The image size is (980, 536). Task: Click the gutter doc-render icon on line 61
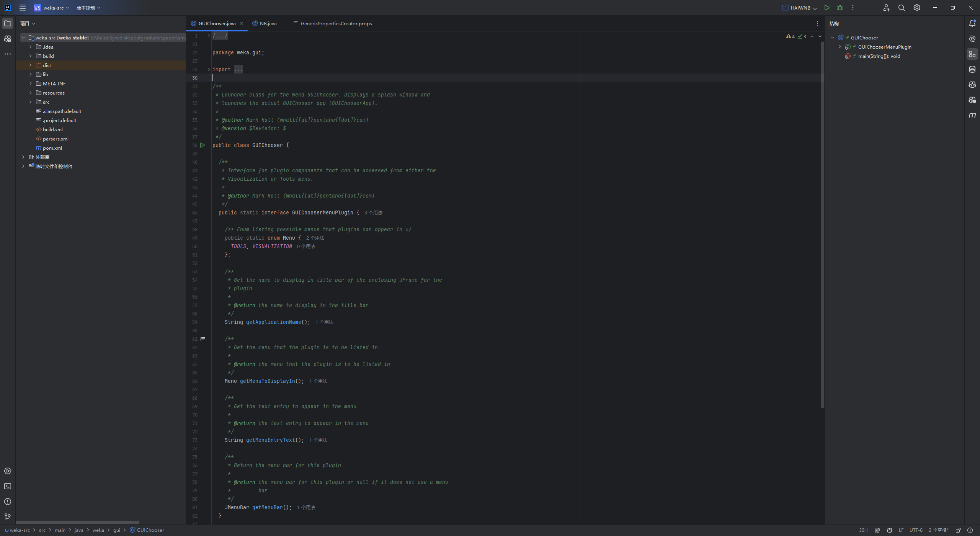(x=203, y=339)
